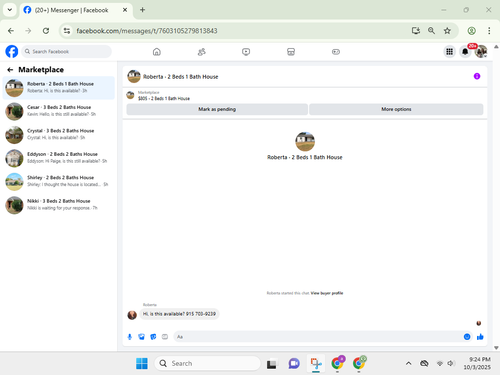
Task: Open the account profile picture menu
Action: (481, 52)
